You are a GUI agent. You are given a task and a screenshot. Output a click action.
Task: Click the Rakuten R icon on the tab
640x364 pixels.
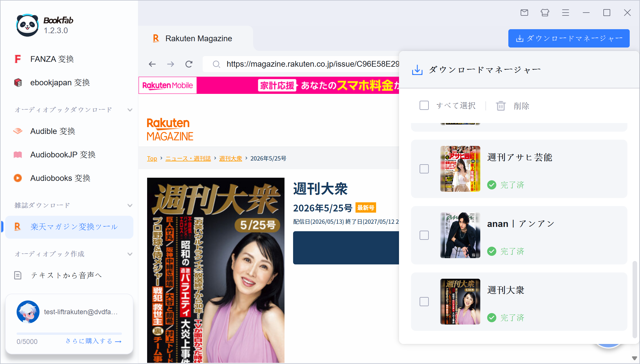(156, 38)
